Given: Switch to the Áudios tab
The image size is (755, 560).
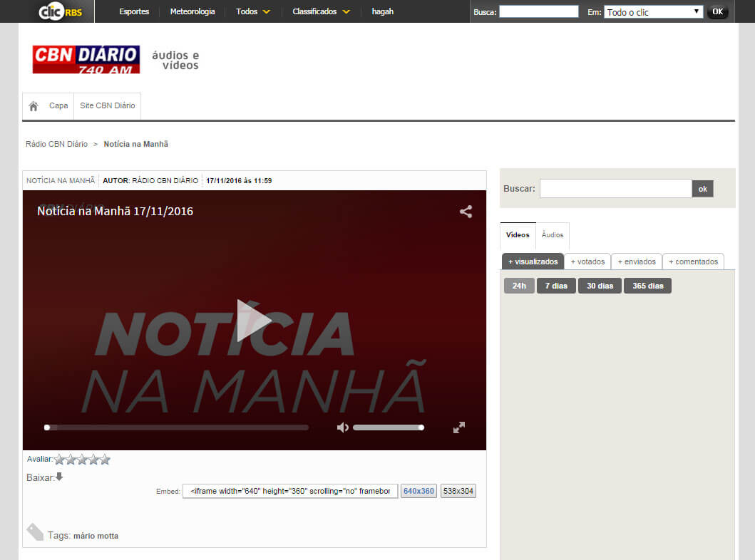Looking at the screenshot, I should [x=553, y=235].
